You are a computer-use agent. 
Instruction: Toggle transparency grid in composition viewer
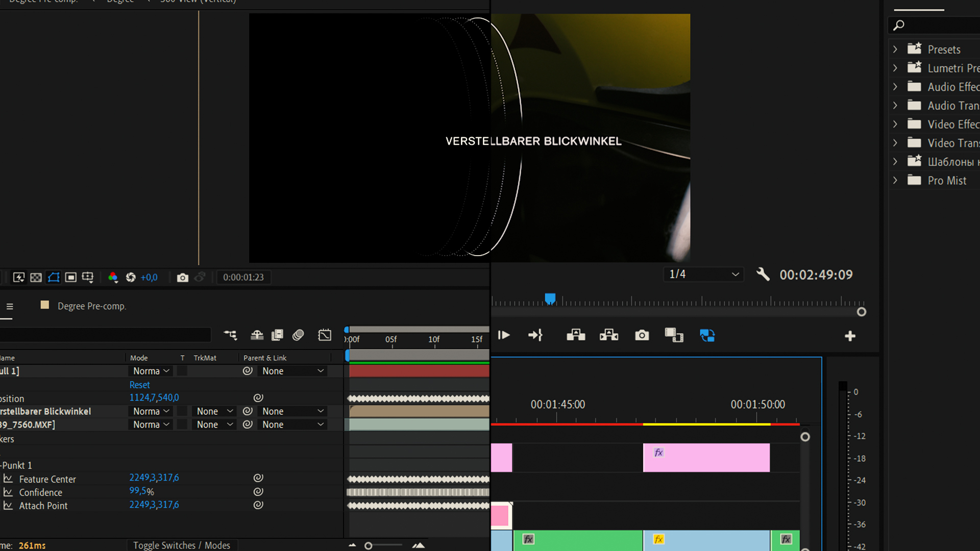point(36,278)
